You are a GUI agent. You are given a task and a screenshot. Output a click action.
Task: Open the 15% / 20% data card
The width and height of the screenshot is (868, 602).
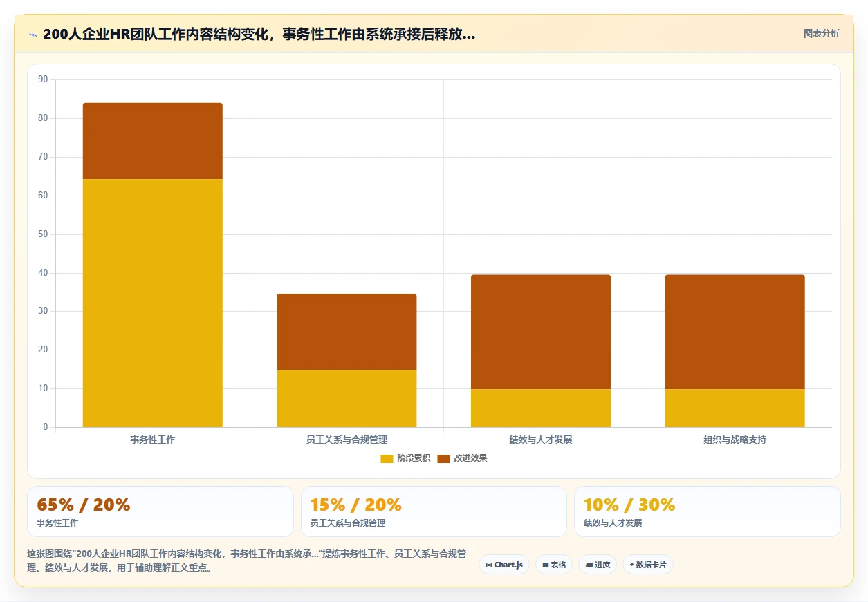coord(434,511)
